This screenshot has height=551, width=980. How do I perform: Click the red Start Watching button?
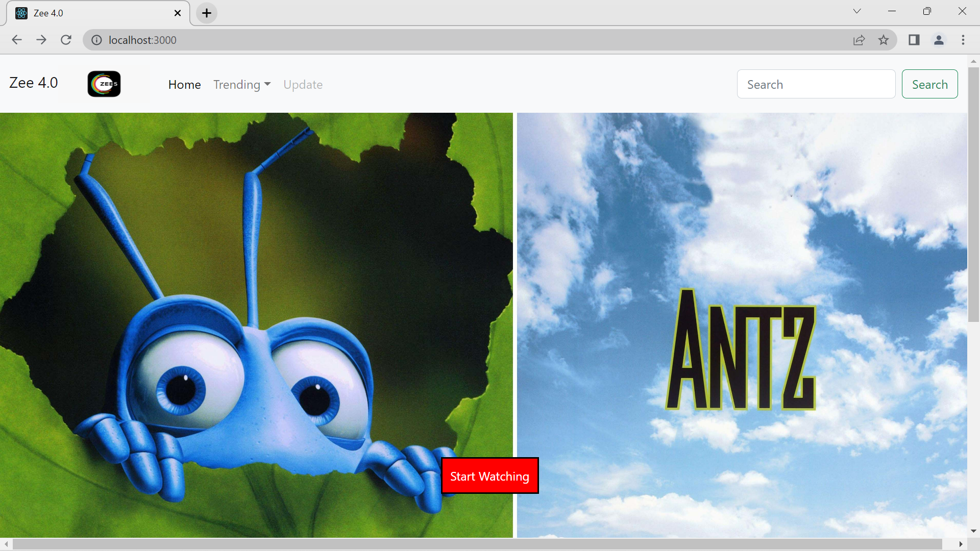point(490,476)
